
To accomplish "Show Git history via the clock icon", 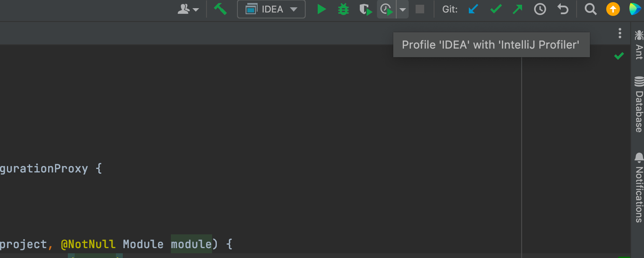I will pos(540,9).
